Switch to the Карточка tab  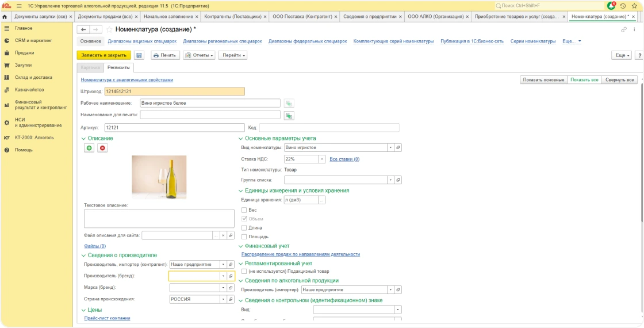[90, 67]
